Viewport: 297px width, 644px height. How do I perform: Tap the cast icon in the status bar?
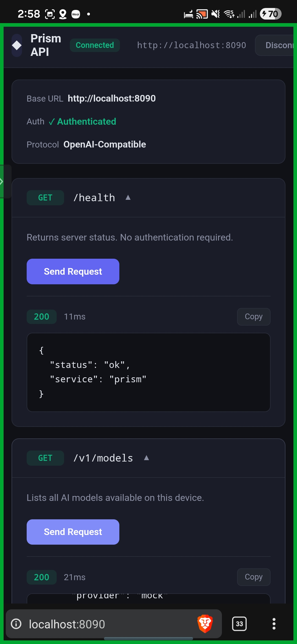tap(202, 13)
